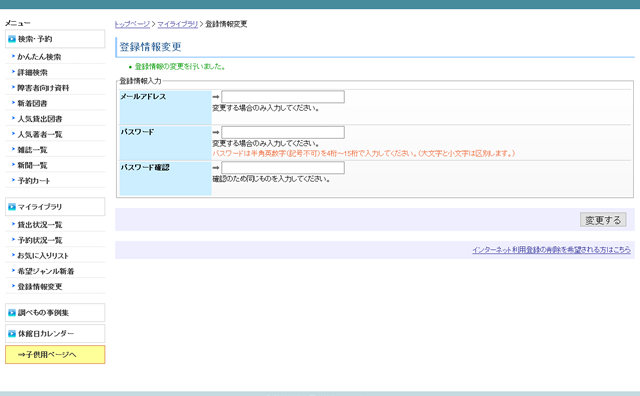The image size is (640, 396).
Task: Click the blue icon beside 調べもの事例集
Action: point(12,313)
